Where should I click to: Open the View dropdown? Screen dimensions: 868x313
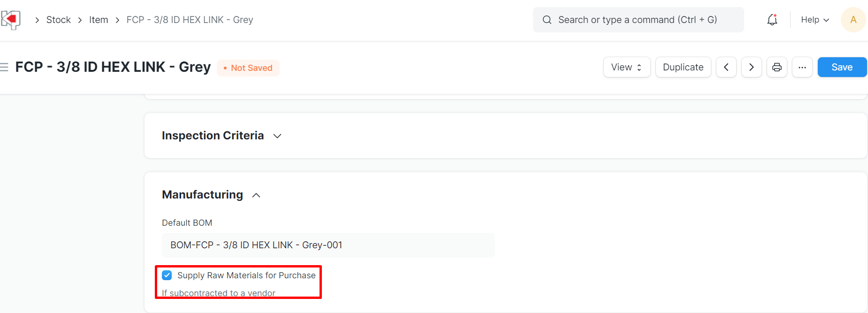click(626, 67)
